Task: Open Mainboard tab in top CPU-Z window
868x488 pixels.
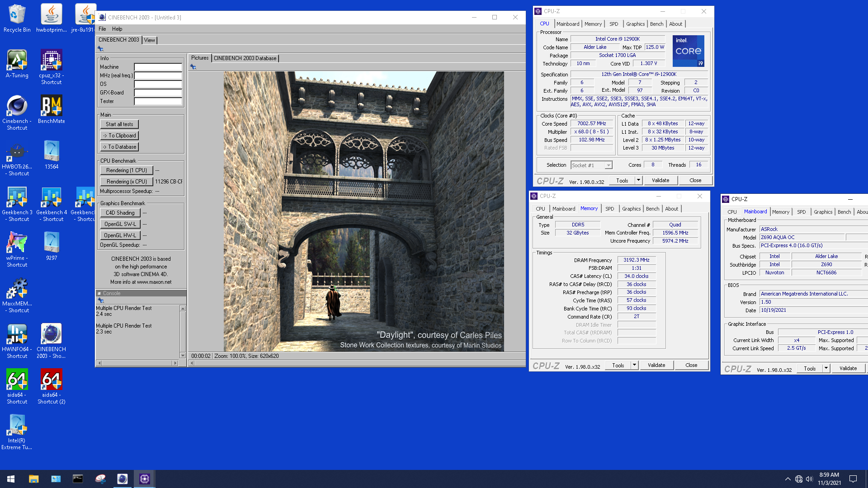Action: click(x=568, y=24)
